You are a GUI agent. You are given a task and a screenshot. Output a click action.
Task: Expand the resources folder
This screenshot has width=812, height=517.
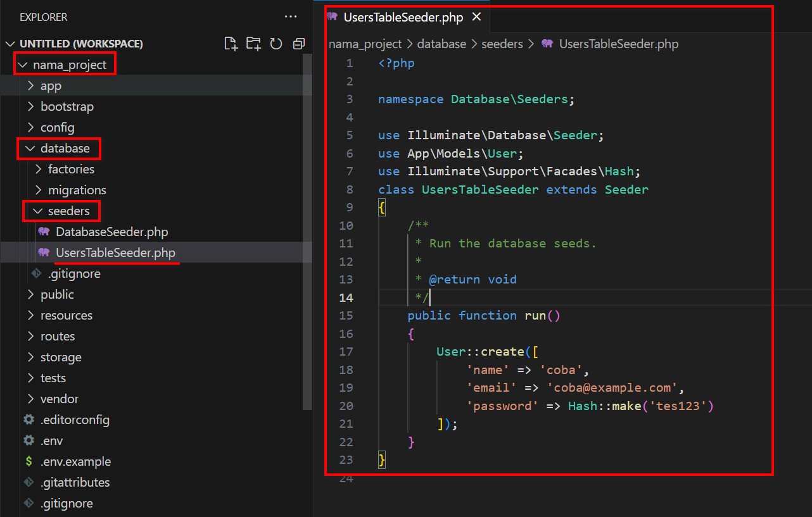coord(31,315)
